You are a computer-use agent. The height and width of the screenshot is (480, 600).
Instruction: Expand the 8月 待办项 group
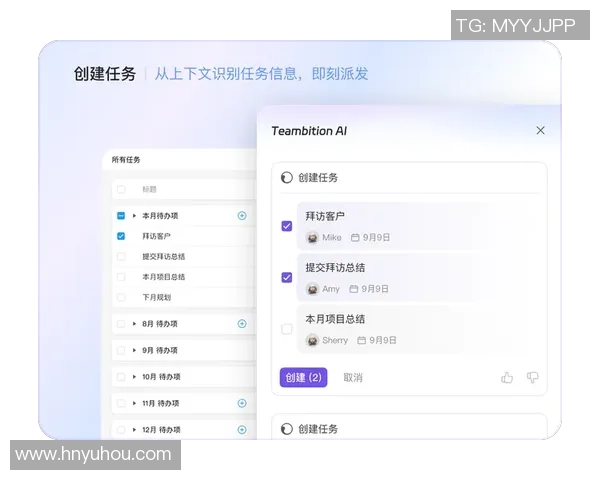(134, 324)
